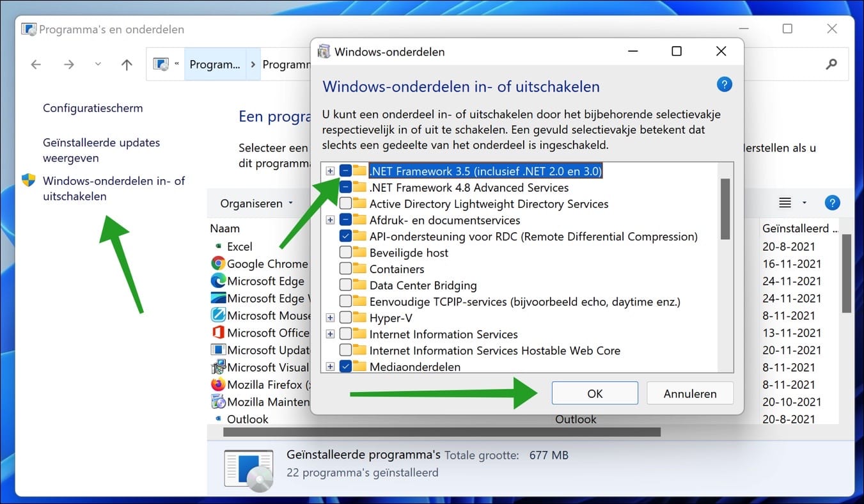This screenshot has height=504, width=864.
Task: Confirm with the OK button
Action: tap(595, 393)
